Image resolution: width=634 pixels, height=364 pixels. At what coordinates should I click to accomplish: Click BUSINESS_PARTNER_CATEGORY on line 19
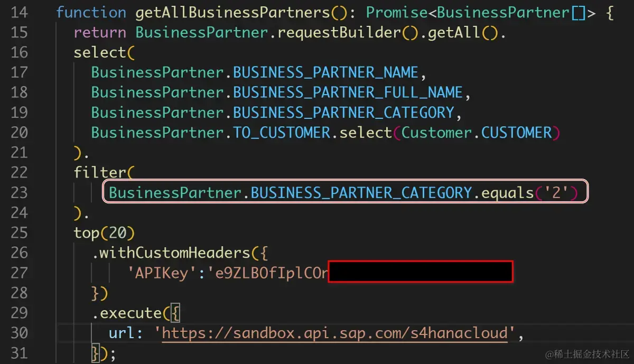343,113
